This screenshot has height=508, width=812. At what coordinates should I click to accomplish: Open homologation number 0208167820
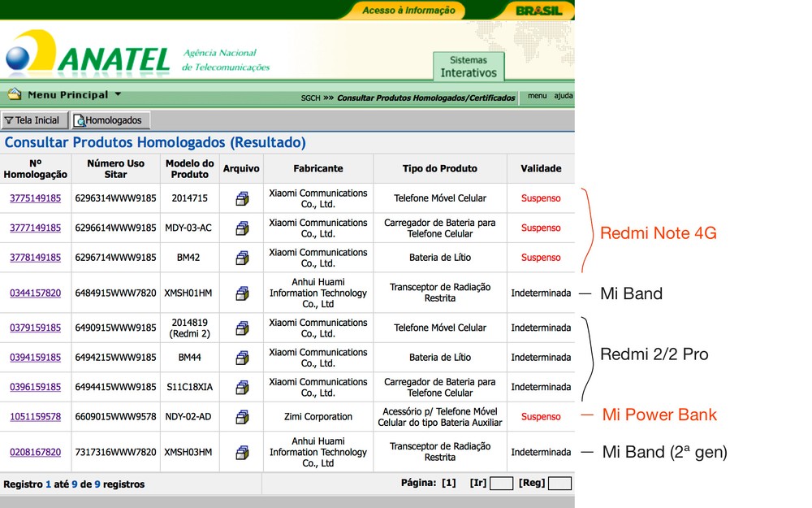35,453
